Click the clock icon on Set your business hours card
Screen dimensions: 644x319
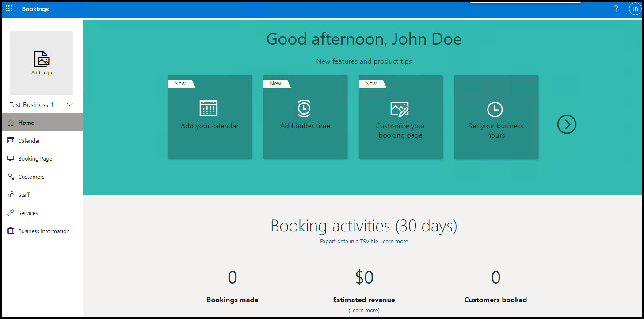495,109
